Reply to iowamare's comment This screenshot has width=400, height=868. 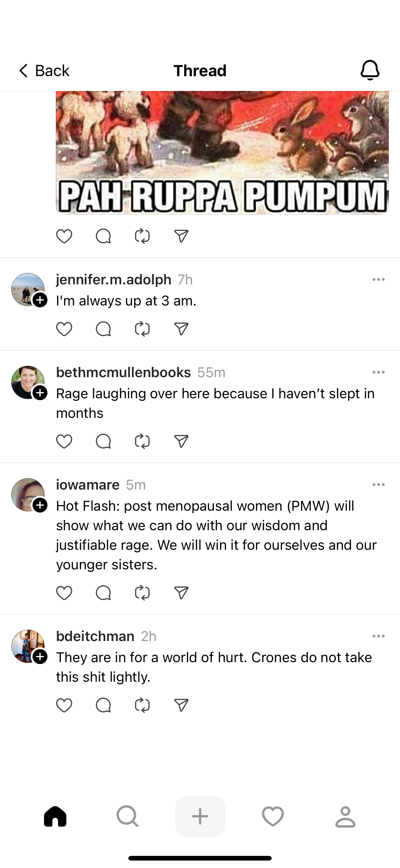click(103, 593)
